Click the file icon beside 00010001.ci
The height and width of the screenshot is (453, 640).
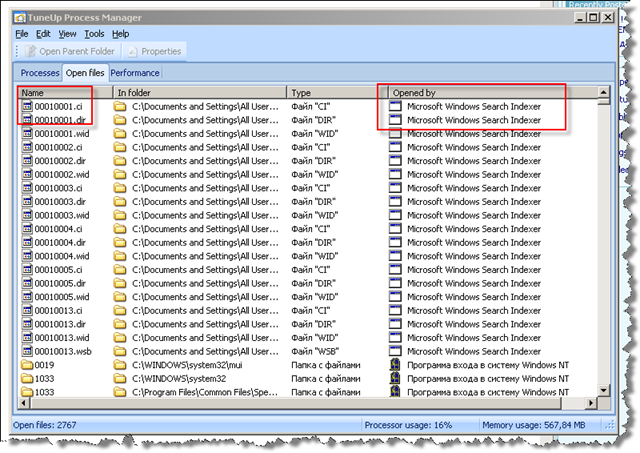tap(26, 105)
